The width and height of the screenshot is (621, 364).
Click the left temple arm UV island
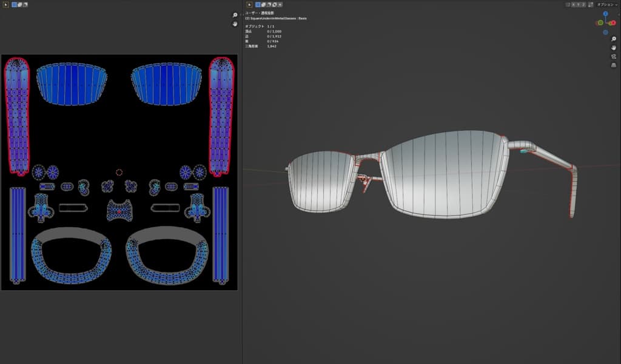point(16,115)
